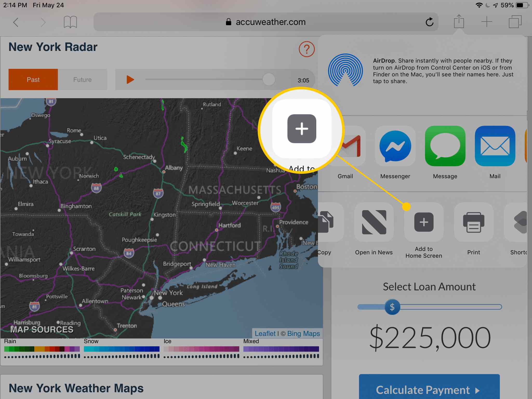Show all tabs overview icon
The image size is (532, 399).
515,22
